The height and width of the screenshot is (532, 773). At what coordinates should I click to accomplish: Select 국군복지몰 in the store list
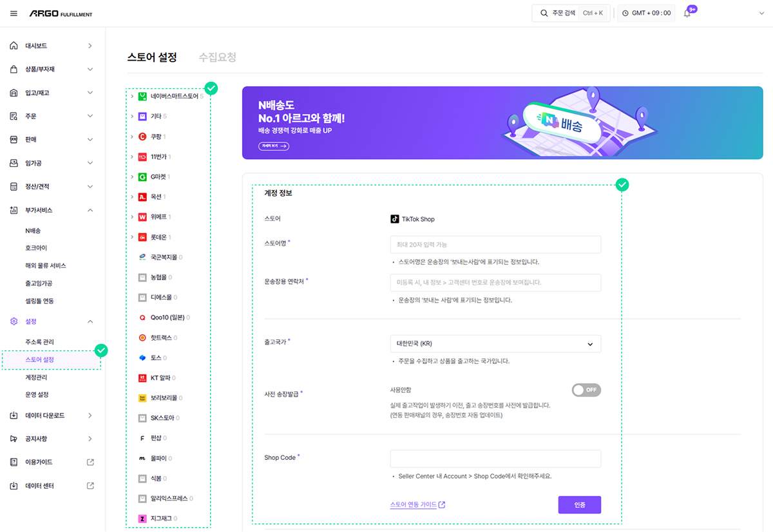(x=161, y=257)
